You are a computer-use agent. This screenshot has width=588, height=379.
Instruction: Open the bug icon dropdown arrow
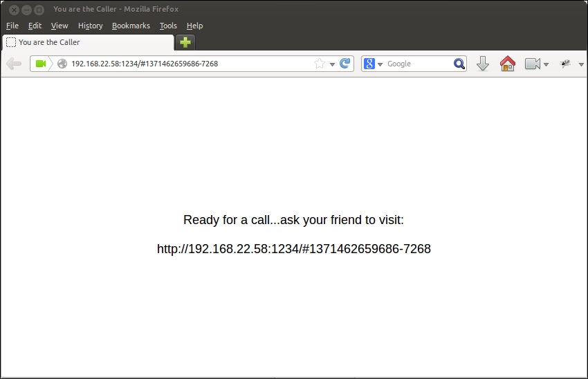(581, 64)
